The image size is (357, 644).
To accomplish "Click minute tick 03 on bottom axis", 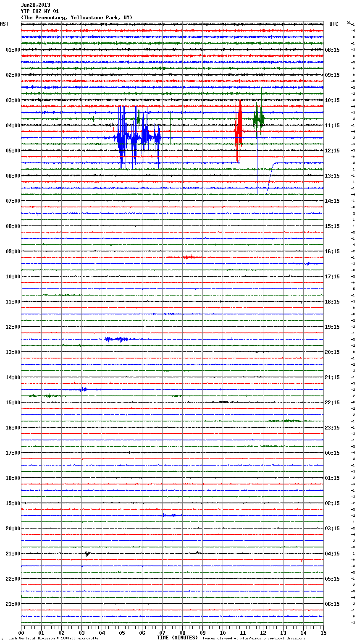I will click(81, 633).
